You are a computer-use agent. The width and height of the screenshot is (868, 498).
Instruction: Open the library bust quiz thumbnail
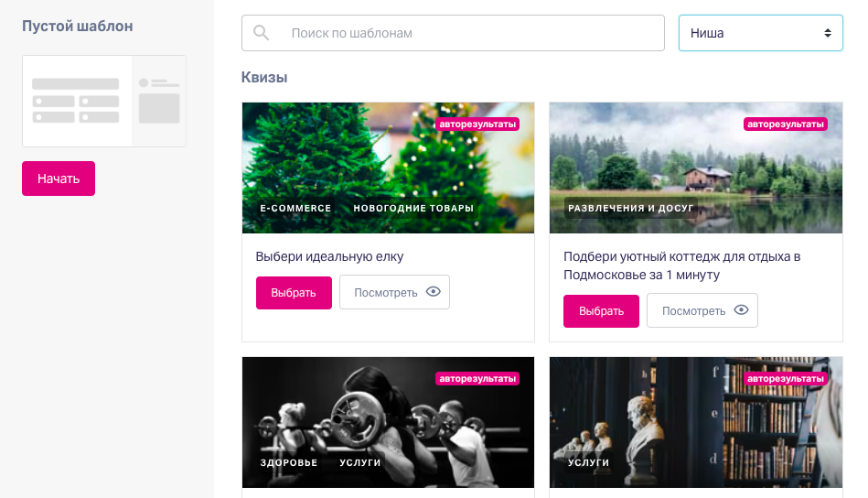click(696, 422)
